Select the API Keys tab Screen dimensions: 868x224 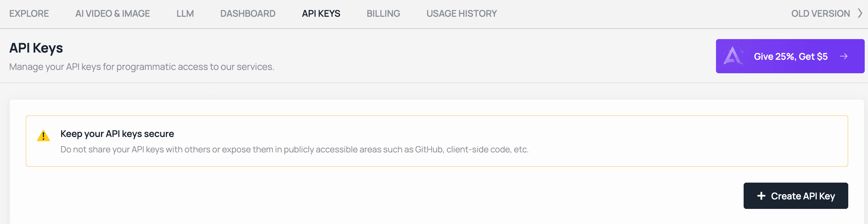(x=321, y=13)
